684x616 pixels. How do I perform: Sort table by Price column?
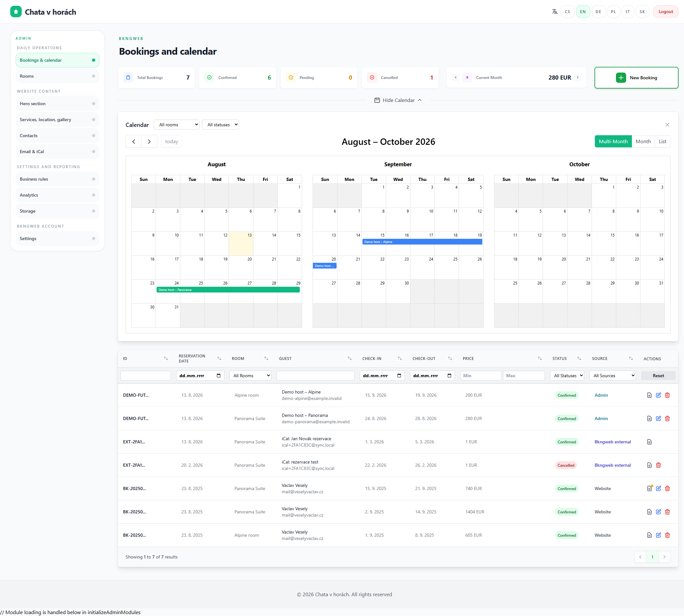click(x=540, y=358)
